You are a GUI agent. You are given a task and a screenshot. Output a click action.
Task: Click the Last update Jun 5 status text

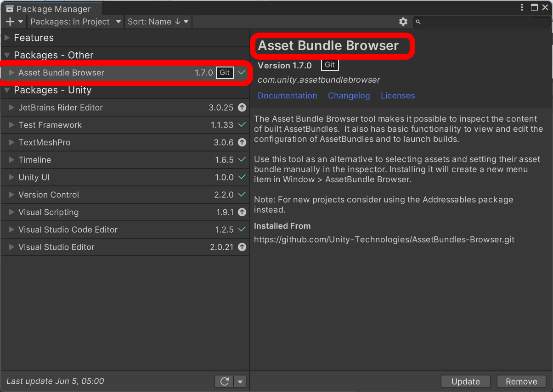[x=55, y=381]
